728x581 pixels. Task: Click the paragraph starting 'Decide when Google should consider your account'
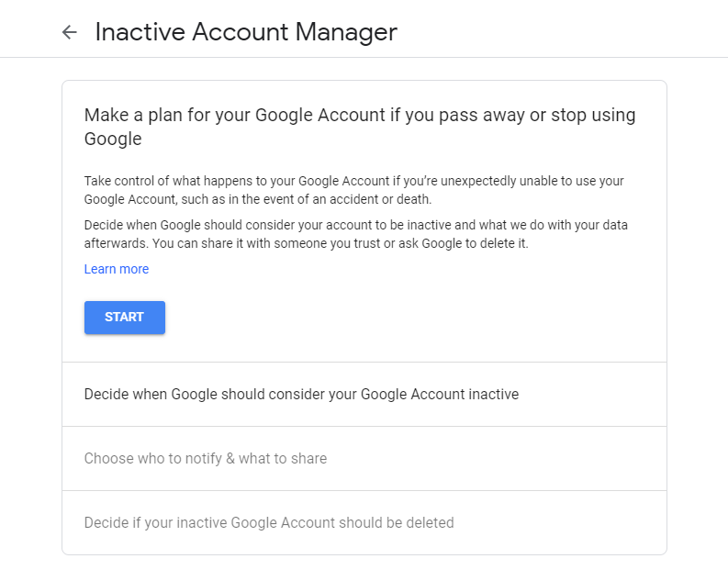355,234
